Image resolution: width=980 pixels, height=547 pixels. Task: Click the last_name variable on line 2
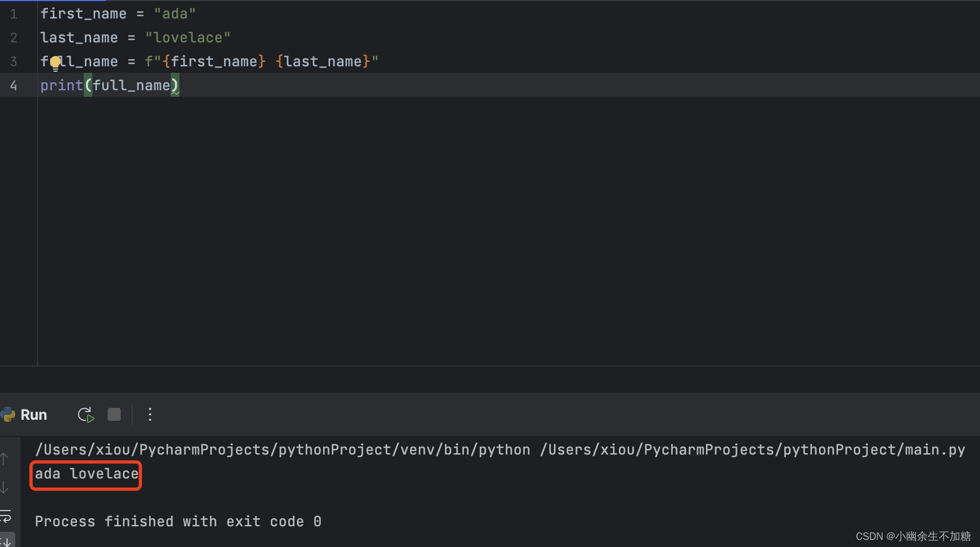click(x=79, y=38)
